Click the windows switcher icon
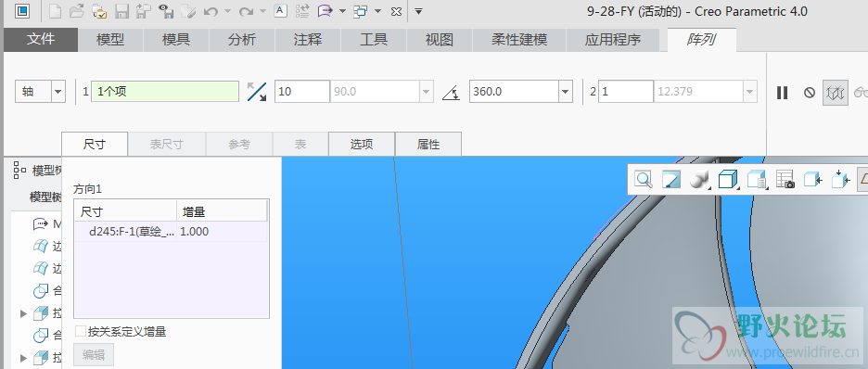This screenshot has width=868, height=369. coord(361,11)
